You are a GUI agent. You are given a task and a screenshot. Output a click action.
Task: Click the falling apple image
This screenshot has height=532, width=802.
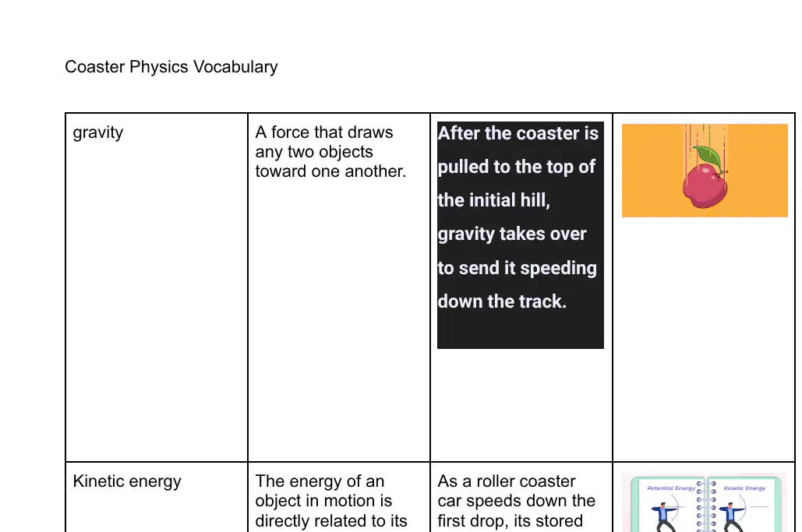[705, 170]
